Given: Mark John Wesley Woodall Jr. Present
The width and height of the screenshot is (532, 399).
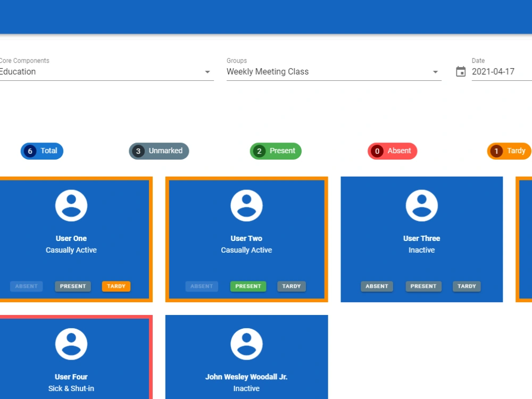Looking at the screenshot, I should (x=248, y=398).
